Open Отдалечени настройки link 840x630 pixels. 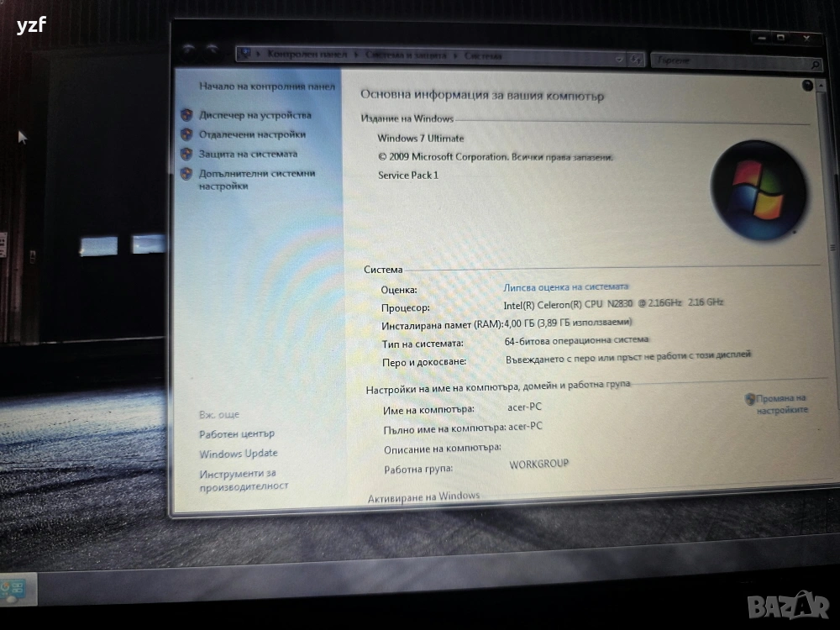(252, 134)
